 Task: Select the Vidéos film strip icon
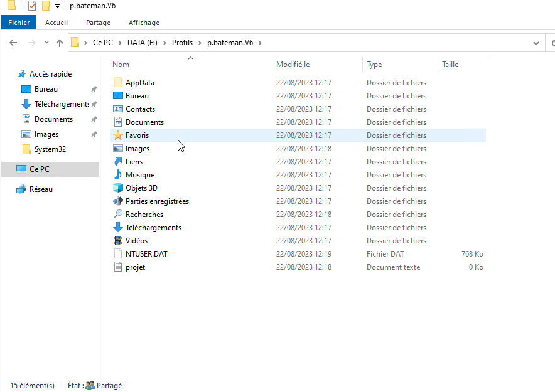point(118,241)
